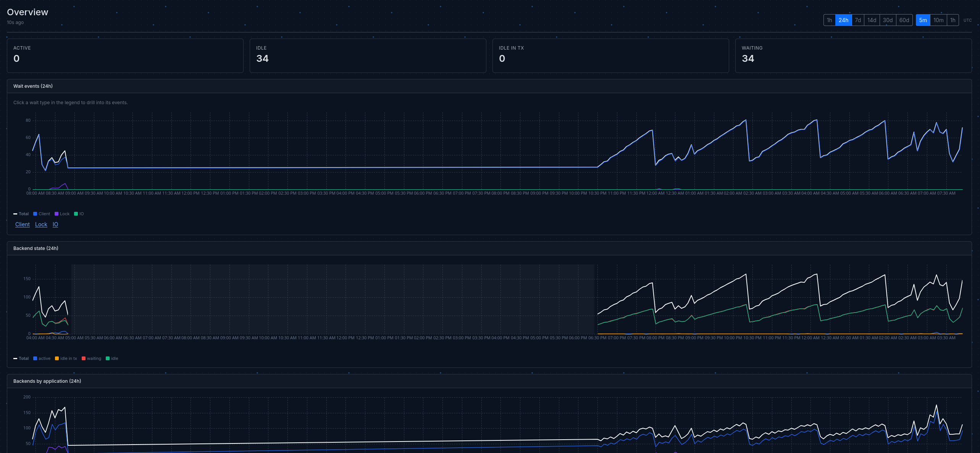Click the 'Backend state (24h)' panel title
Image resolution: width=980 pixels, height=453 pixels.
[x=36, y=248]
